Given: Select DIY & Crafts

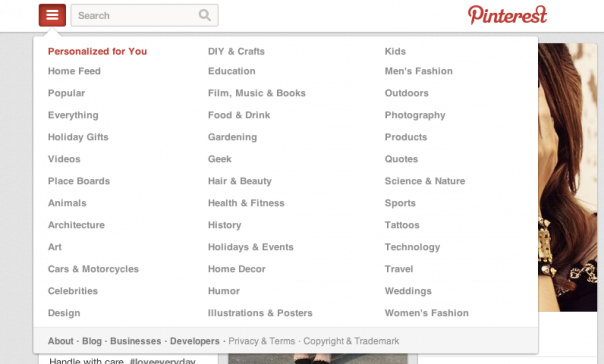Looking at the screenshot, I should click(236, 51).
